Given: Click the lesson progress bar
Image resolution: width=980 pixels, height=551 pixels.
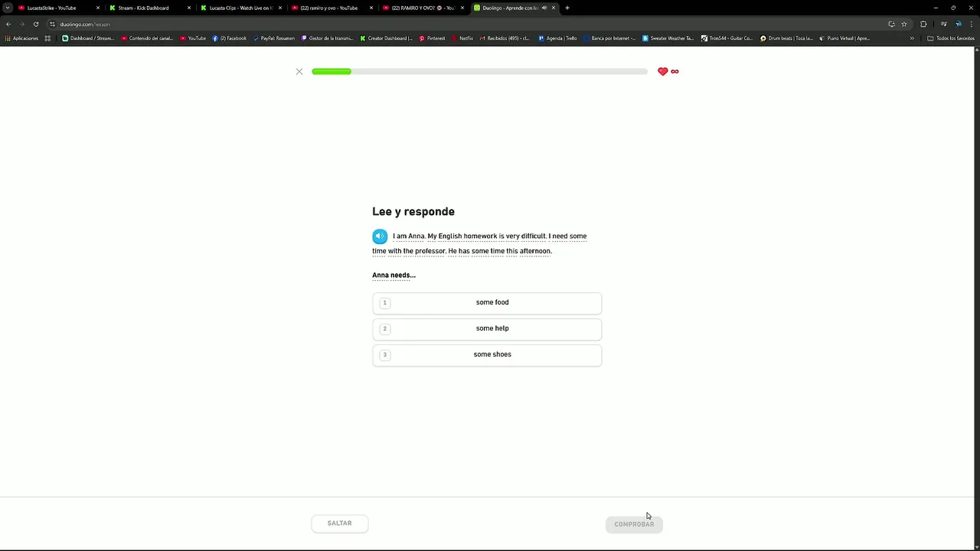Looking at the screenshot, I should 480,71.
